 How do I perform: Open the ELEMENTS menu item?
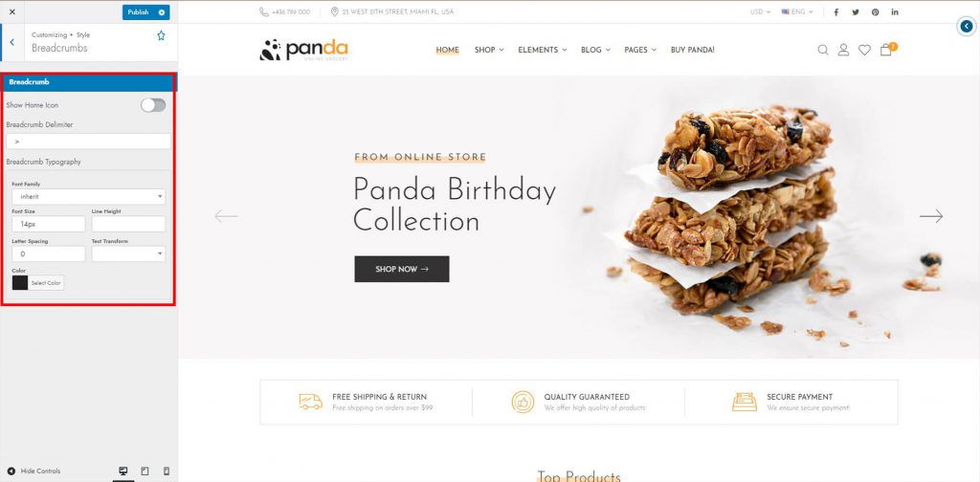(x=542, y=50)
